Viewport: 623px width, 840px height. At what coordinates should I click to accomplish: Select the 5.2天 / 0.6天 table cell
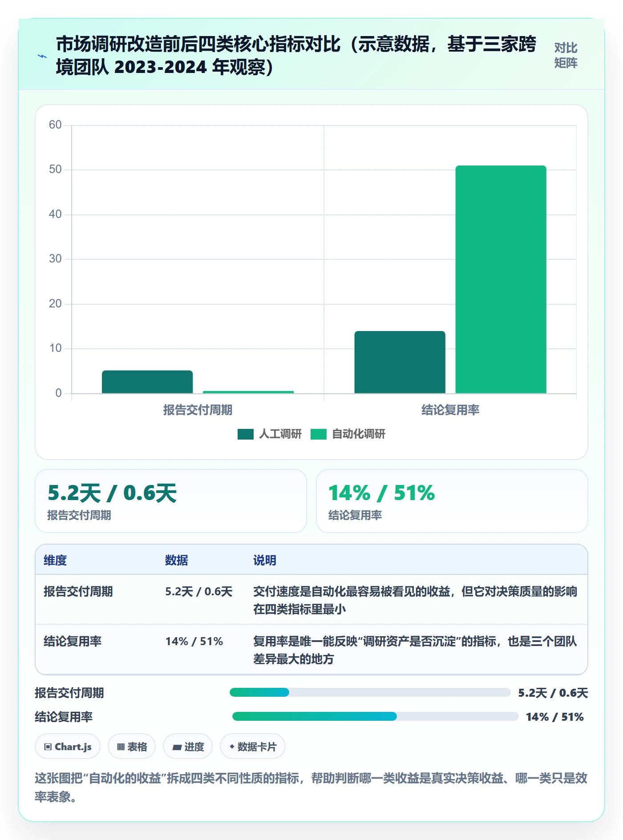pyautogui.click(x=199, y=592)
